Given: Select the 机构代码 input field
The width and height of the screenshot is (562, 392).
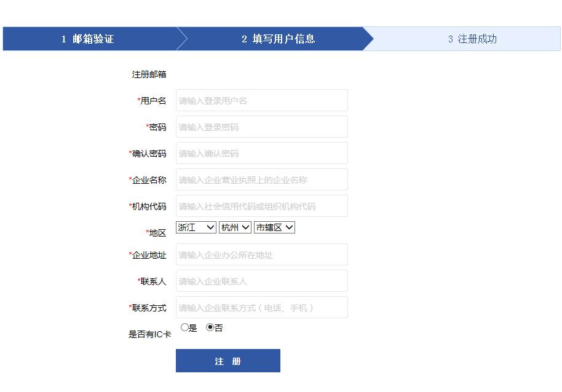Looking at the screenshot, I should pyautogui.click(x=261, y=206).
